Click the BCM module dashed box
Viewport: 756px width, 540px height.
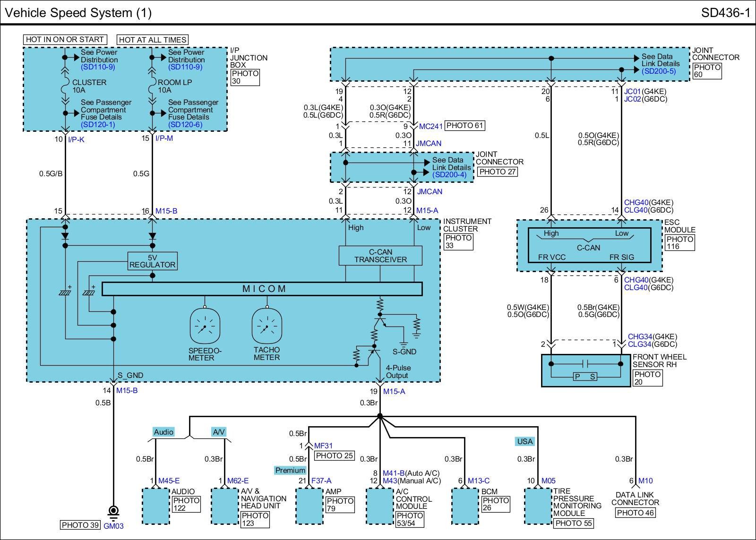465,506
